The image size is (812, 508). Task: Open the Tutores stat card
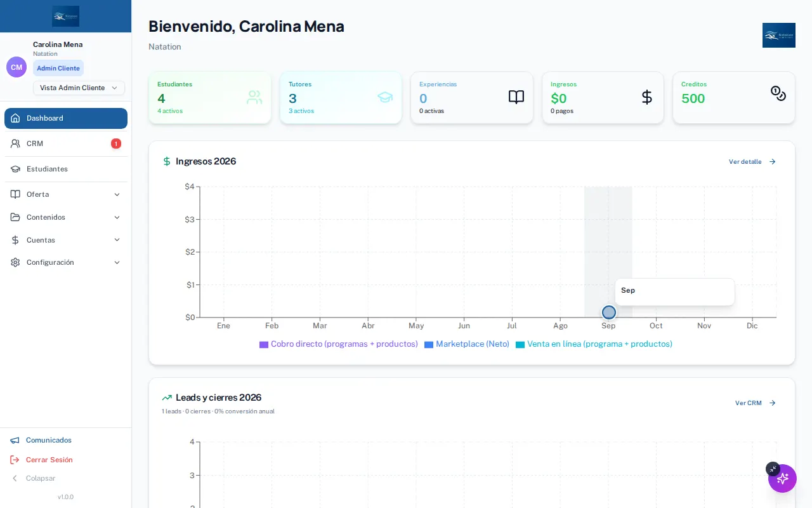pyautogui.click(x=341, y=98)
